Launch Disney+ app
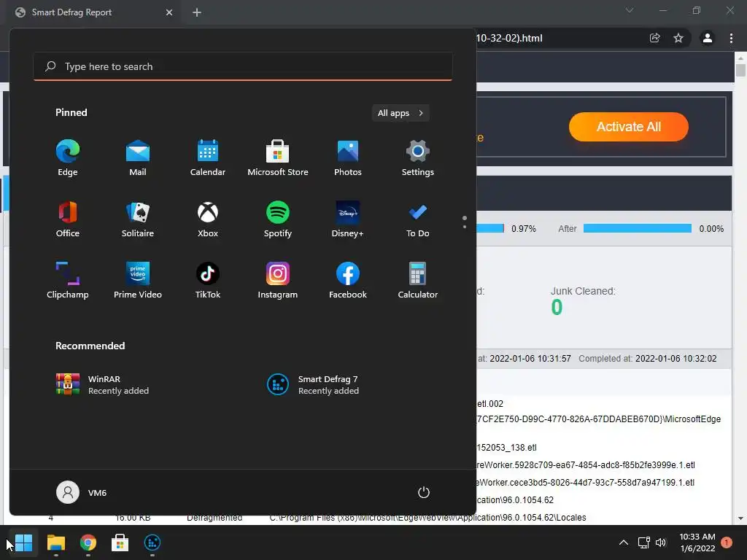The height and width of the screenshot is (560, 747). [348, 219]
